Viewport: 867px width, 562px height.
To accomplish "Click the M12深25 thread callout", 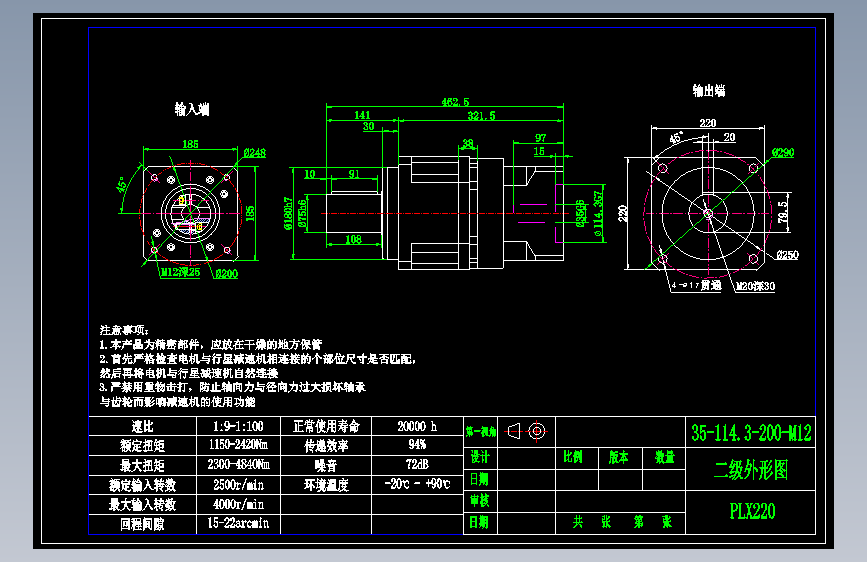I will [180, 272].
